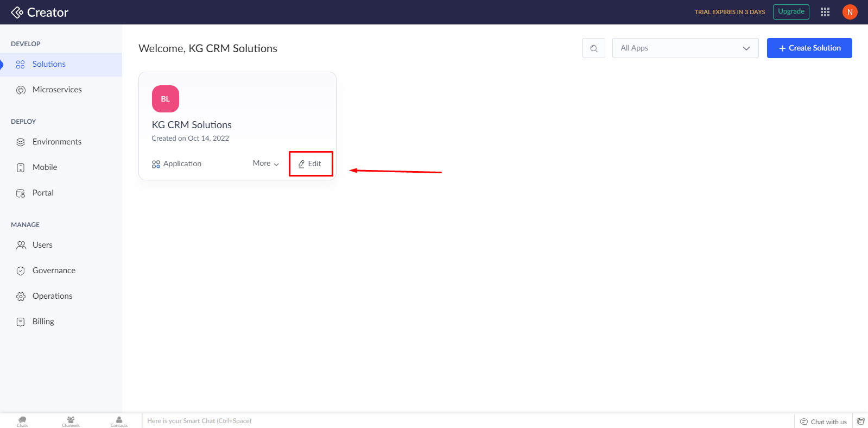Open the KG CRM Solutions card title

pos(192,125)
